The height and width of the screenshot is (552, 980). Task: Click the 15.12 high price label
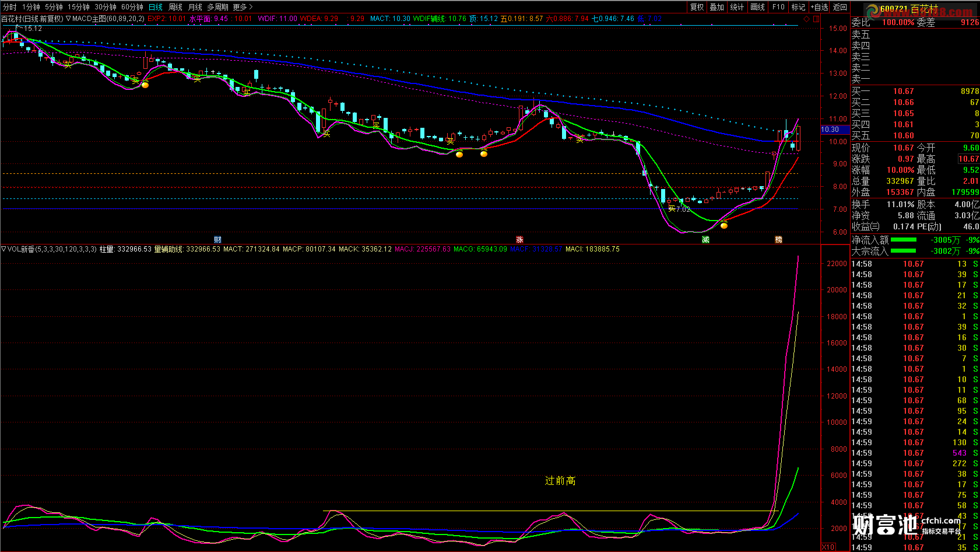pyautogui.click(x=33, y=28)
